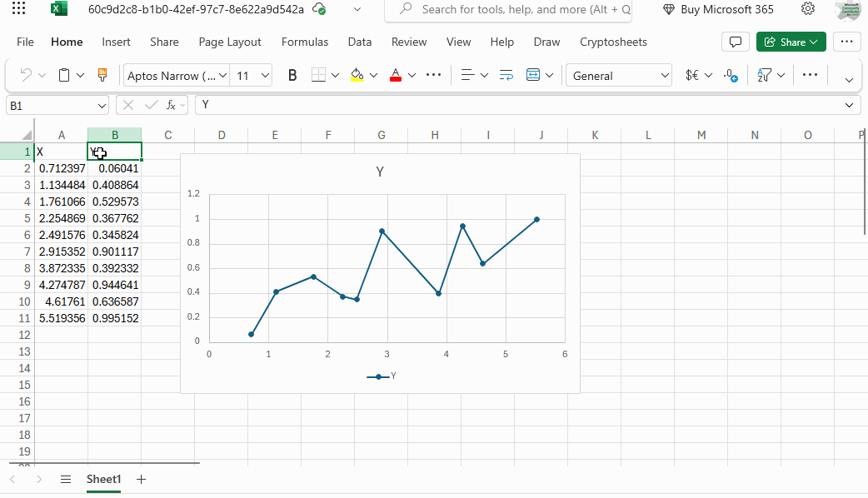Image resolution: width=868 pixels, height=498 pixels.
Task: Open the undo history dropdown arrow
Action: coord(42,75)
